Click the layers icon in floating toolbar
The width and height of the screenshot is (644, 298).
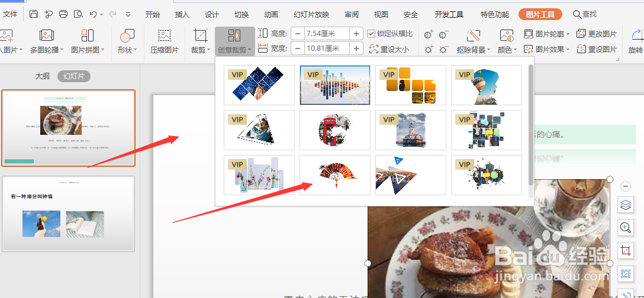coord(626,205)
